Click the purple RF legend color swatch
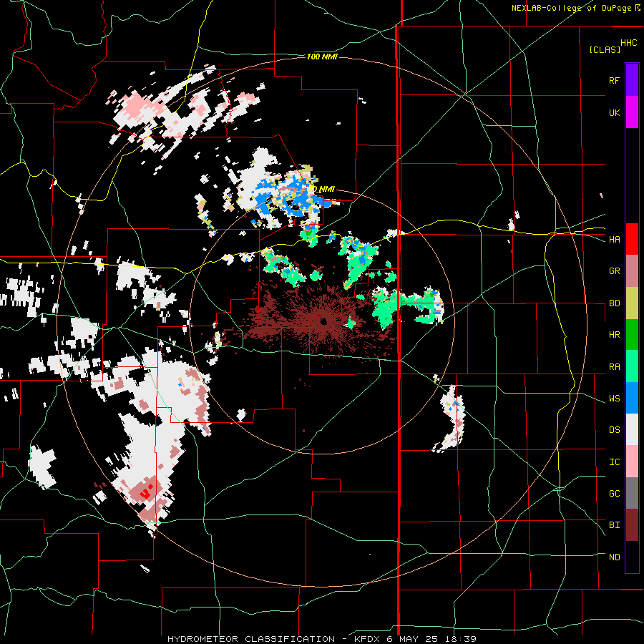644x644 pixels. pos(632,80)
